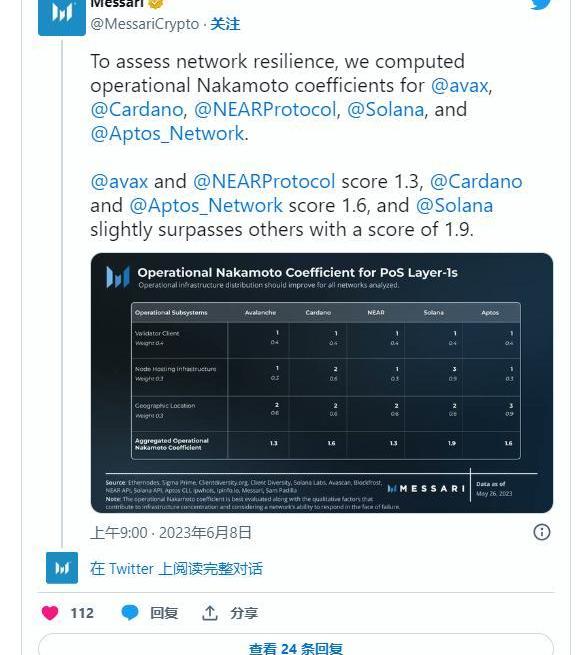Click the share upload arrow icon
The image size is (580, 655).
click(210, 613)
